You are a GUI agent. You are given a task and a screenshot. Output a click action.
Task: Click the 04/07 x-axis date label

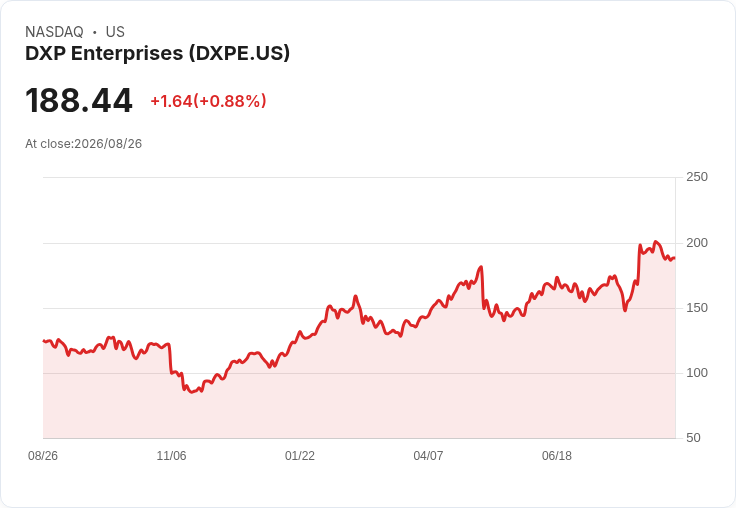click(x=428, y=456)
